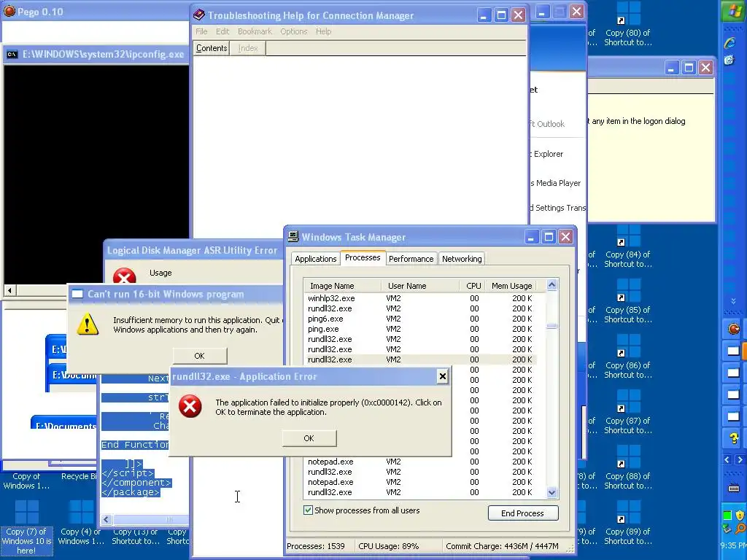
Task: Expand hidden quick launch items chevron
Action: (733, 301)
